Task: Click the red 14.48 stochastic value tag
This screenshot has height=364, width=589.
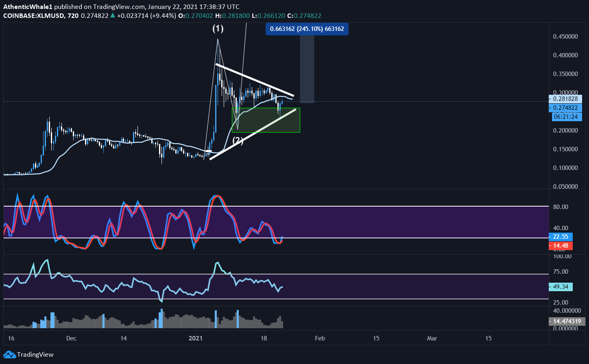Action: (561, 246)
